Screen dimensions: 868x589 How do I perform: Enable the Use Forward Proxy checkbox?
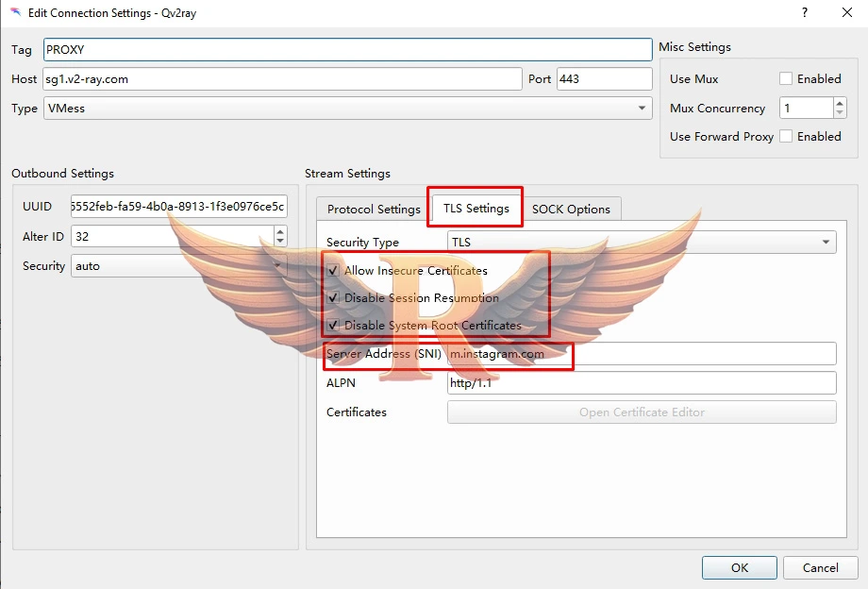[786, 137]
